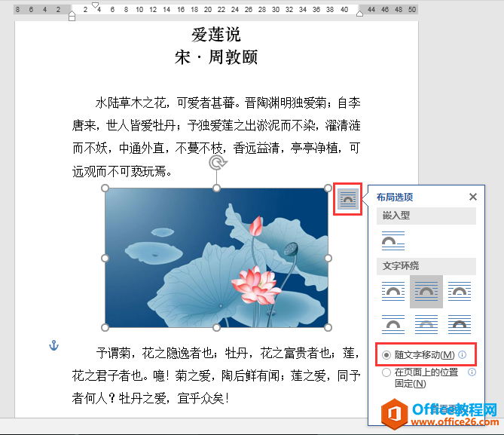The image size is (504, 435).
Task: Click the top-right resize handle of the picture
Action: click(x=328, y=188)
